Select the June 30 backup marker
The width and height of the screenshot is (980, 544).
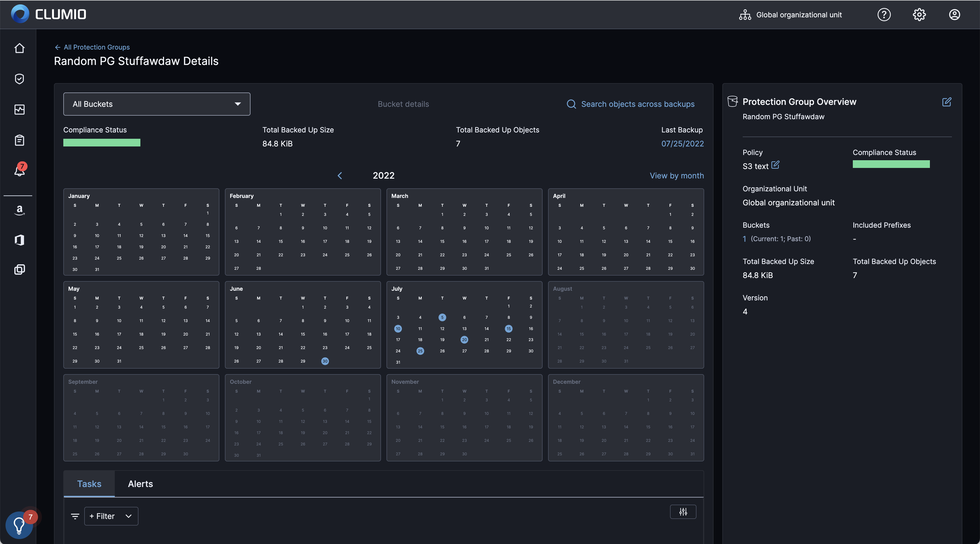(325, 361)
